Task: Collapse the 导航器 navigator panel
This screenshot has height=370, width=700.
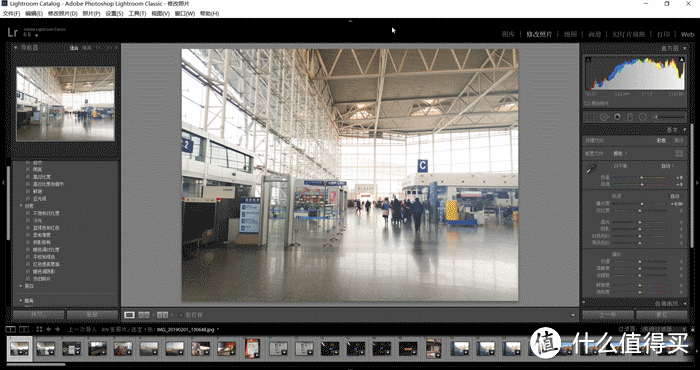Action: pyautogui.click(x=16, y=47)
